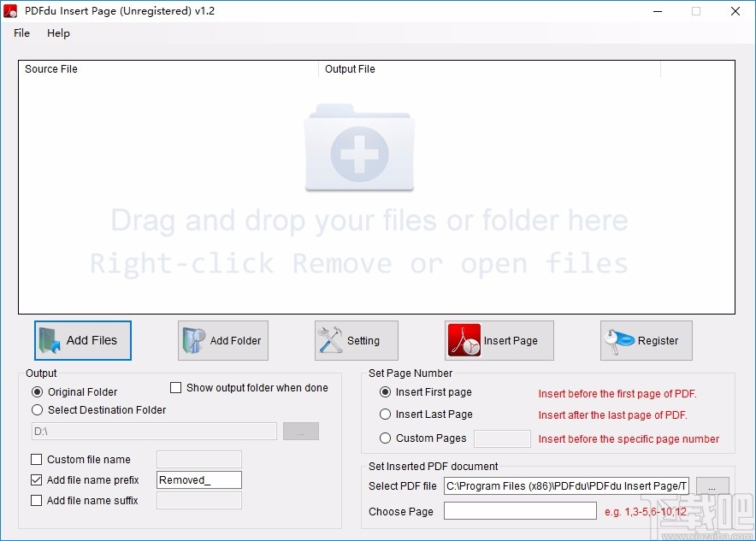Image resolution: width=756 pixels, height=541 pixels.
Task: Enable the Custom file name option
Action: 36,459
